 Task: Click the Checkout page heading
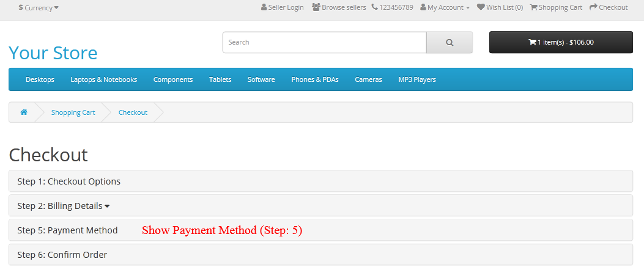[48, 155]
